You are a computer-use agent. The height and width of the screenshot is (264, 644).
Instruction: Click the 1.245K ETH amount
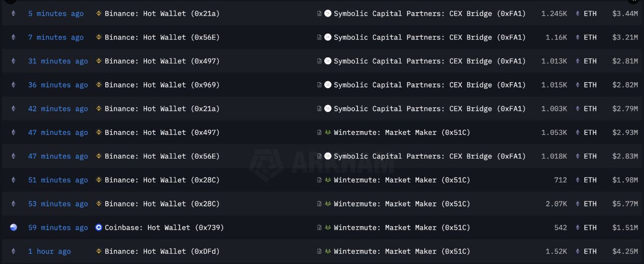click(554, 14)
